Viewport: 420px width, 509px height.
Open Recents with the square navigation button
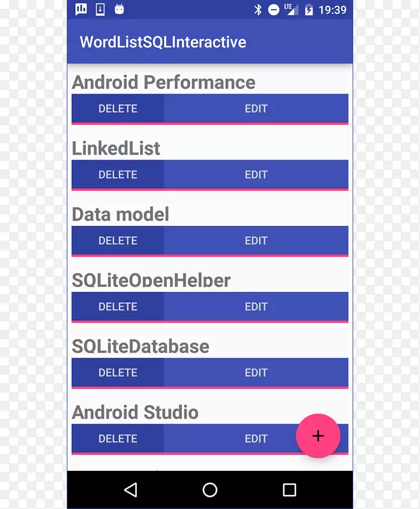coord(290,490)
